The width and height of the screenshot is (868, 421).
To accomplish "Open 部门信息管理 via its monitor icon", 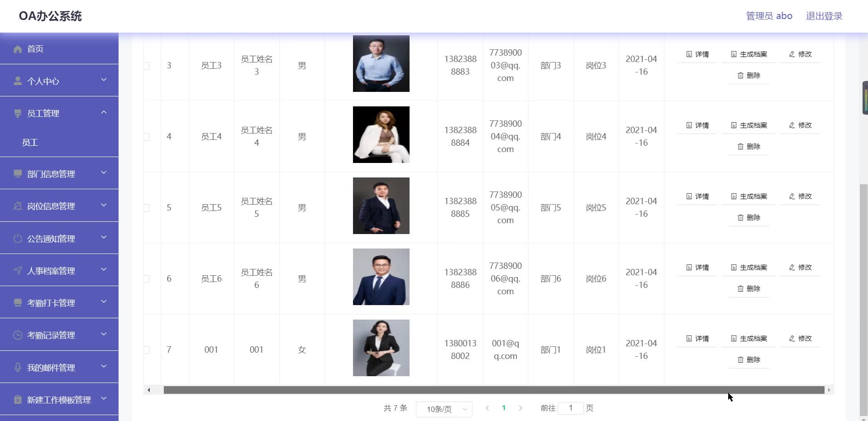I will point(17,173).
